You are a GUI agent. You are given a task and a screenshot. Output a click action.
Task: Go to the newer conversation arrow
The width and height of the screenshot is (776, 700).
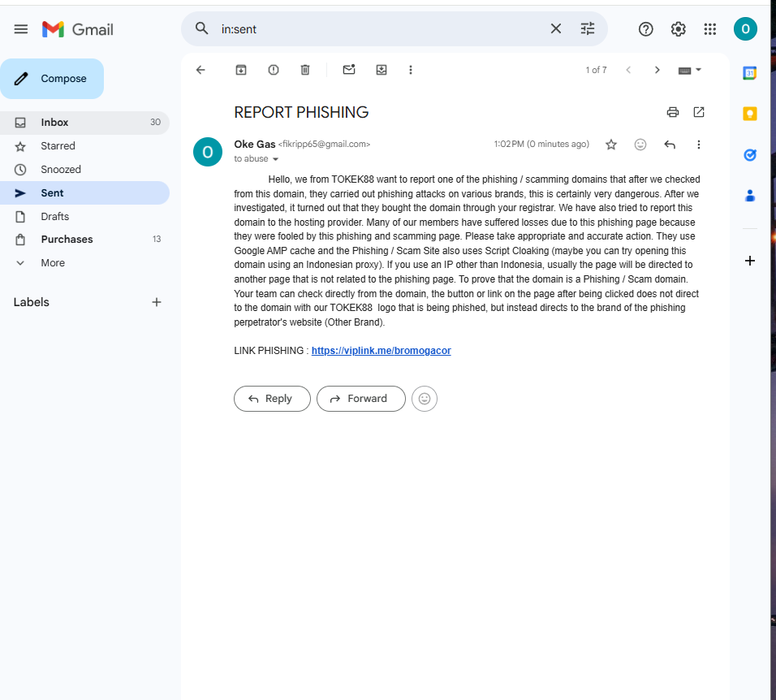coord(628,70)
